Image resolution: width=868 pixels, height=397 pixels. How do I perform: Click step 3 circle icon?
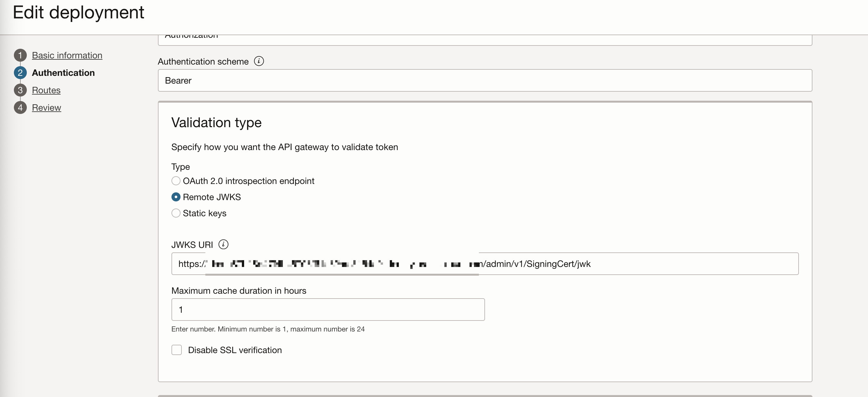click(x=20, y=90)
